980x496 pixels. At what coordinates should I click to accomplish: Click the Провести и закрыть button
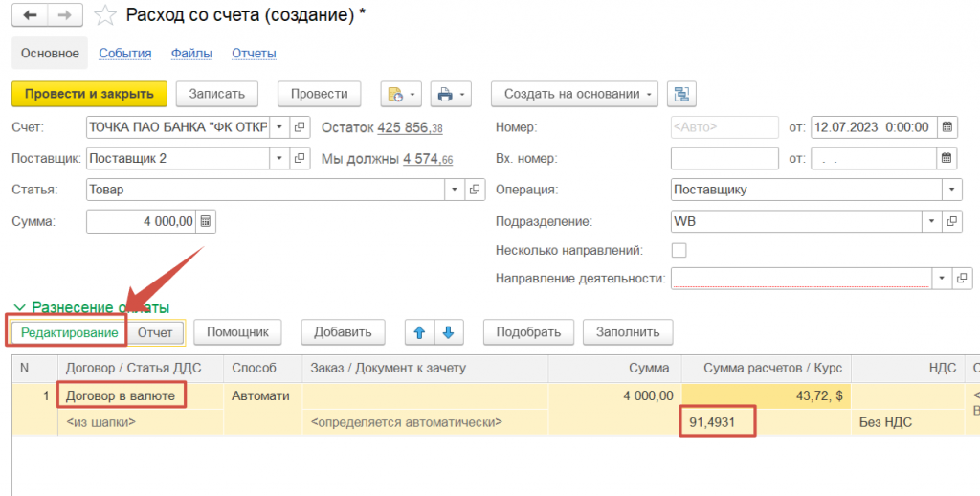click(x=89, y=94)
